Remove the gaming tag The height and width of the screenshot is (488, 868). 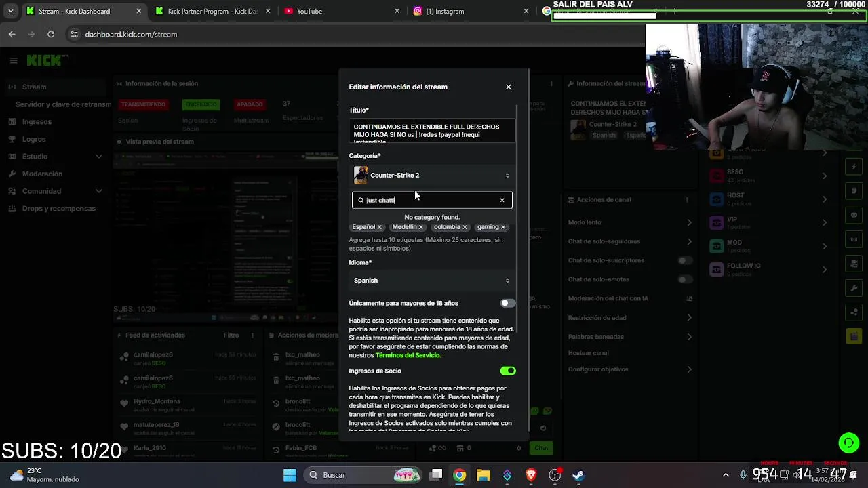pos(503,227)
